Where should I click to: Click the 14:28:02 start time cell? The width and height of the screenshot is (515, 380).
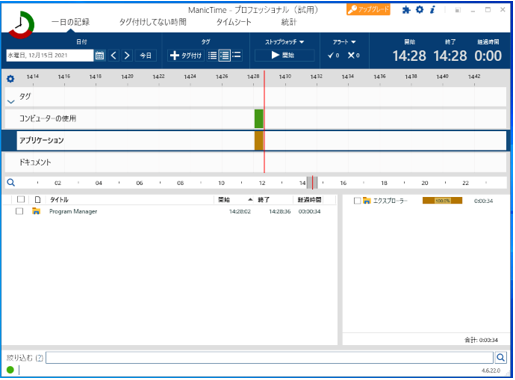coord(240,211)
